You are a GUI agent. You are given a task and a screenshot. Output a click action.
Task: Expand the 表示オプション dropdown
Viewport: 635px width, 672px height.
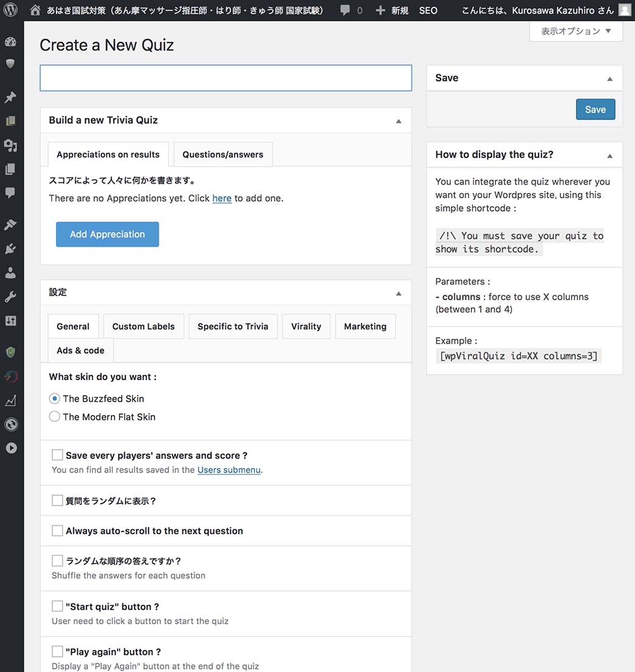pos(576,31)
